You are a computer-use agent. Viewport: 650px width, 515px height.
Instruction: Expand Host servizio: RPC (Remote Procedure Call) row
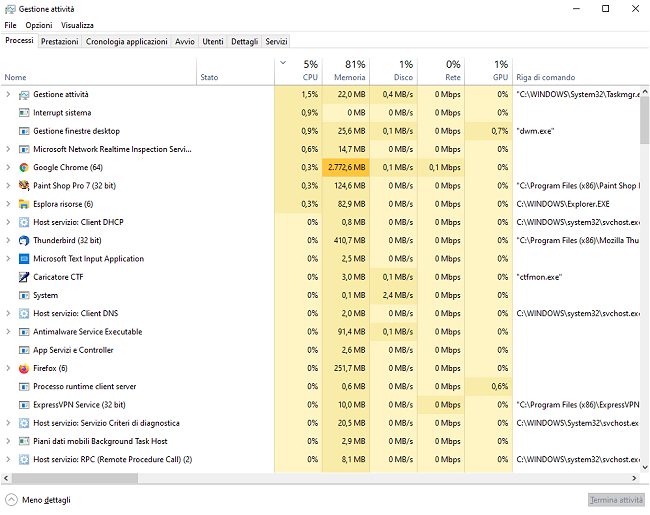point(8,459)
